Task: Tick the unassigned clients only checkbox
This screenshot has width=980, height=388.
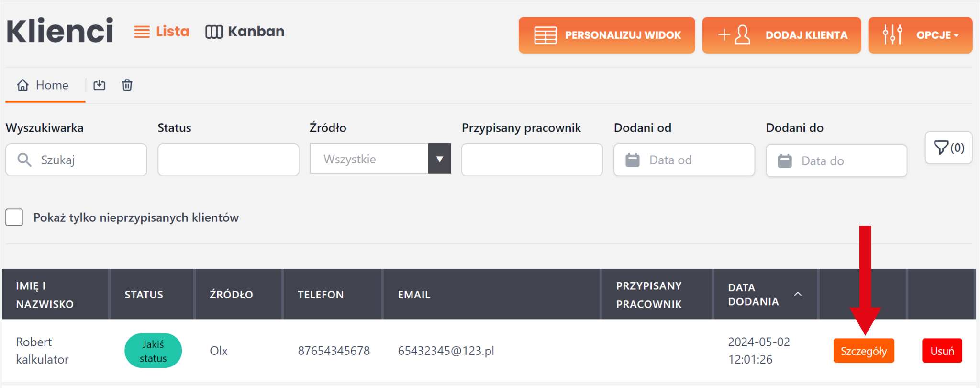Action: point(14,217)
